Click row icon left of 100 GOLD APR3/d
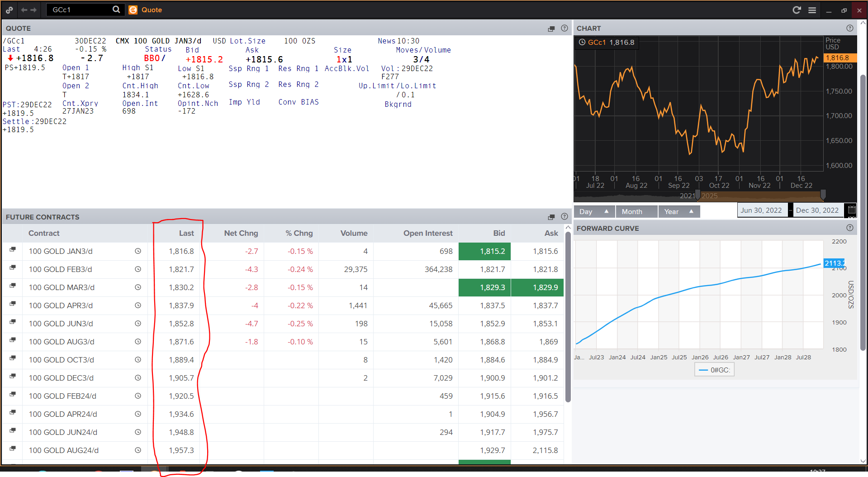The height and width of the screenshot is (477, 868). click(13, 304)
